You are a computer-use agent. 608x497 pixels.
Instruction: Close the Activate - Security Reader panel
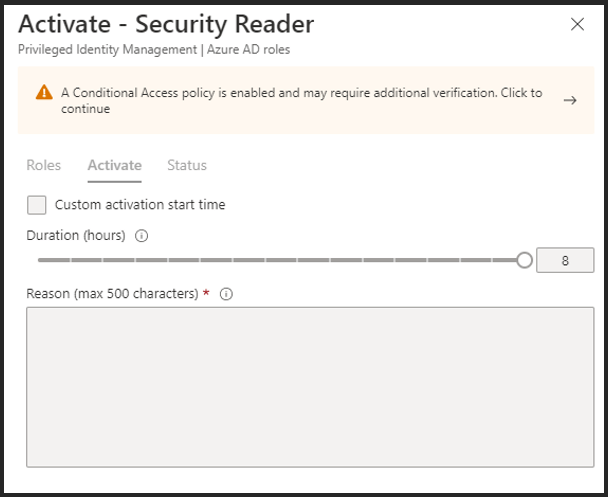point(577,25)
